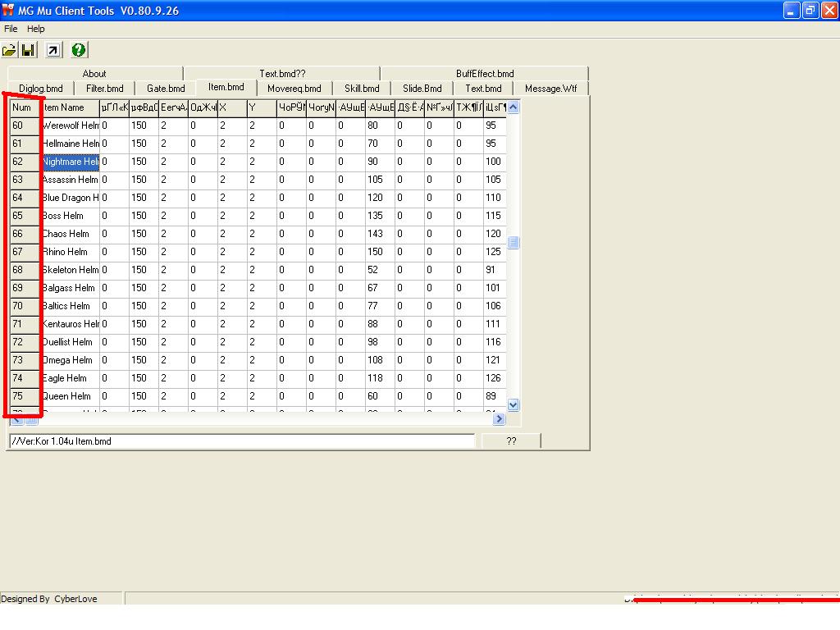Switch to the BuffEffect.bmd tab
Image resolution: width=840 pixels, height=630 pixels.
485,73
